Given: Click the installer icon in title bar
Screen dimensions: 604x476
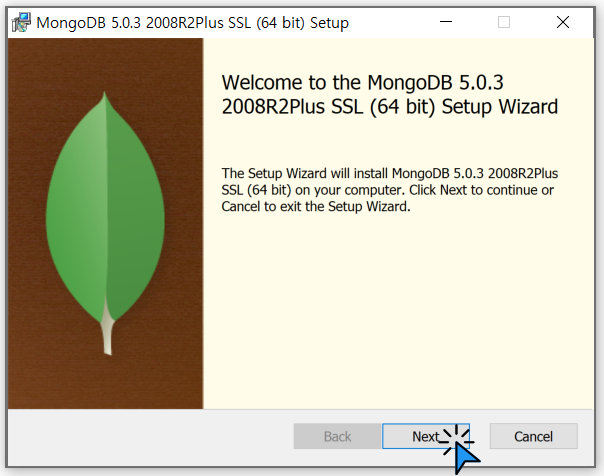Looking at the screenshot, I should pos(22,22).
